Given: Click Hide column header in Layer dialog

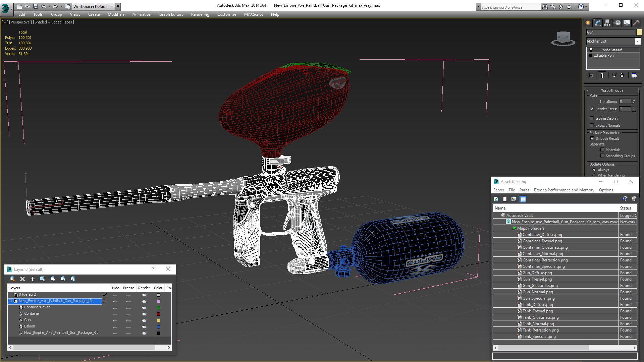Looking at the screenshot, I should click(x=115, y=288).
